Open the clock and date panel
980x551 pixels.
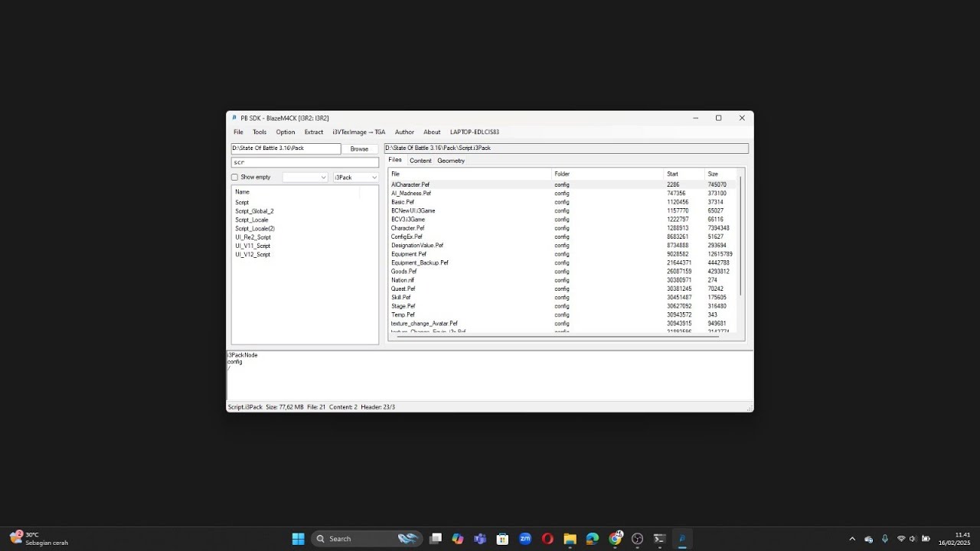pos(955,539)
